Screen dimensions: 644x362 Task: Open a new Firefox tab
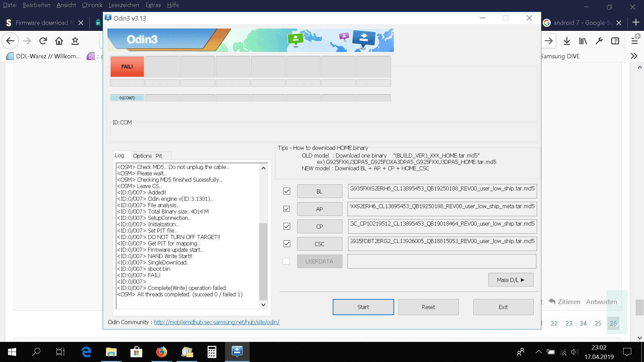pos(636,22)
